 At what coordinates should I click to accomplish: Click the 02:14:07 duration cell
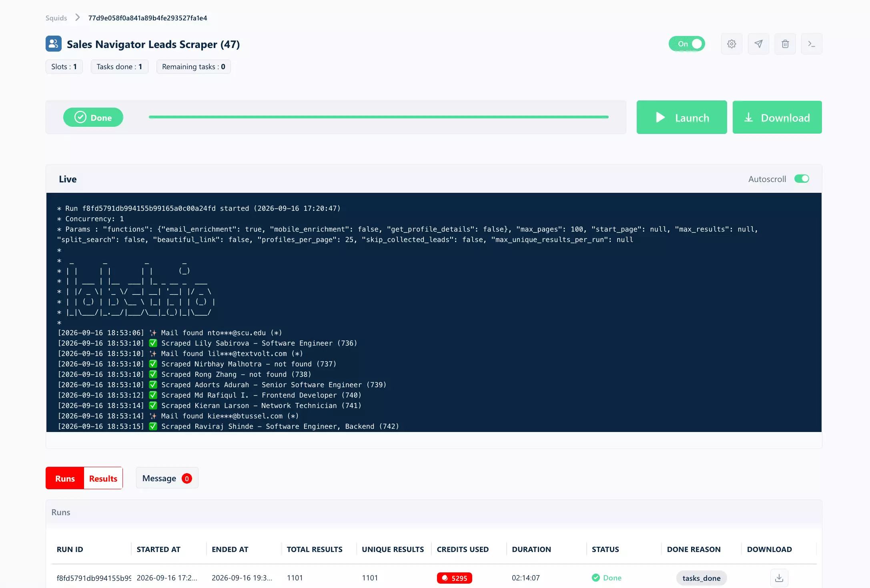526,578
